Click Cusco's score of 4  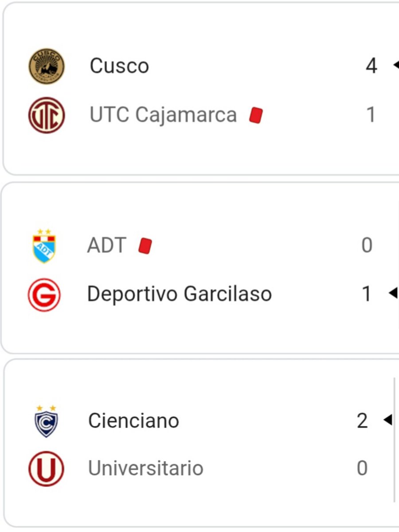(372, 66)
